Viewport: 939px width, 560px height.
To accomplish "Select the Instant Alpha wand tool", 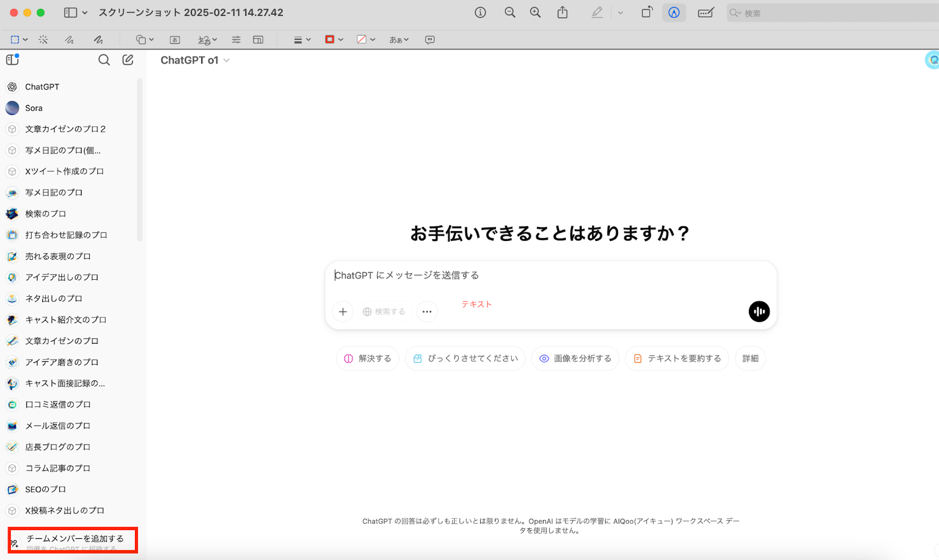I will click(43, 40).
